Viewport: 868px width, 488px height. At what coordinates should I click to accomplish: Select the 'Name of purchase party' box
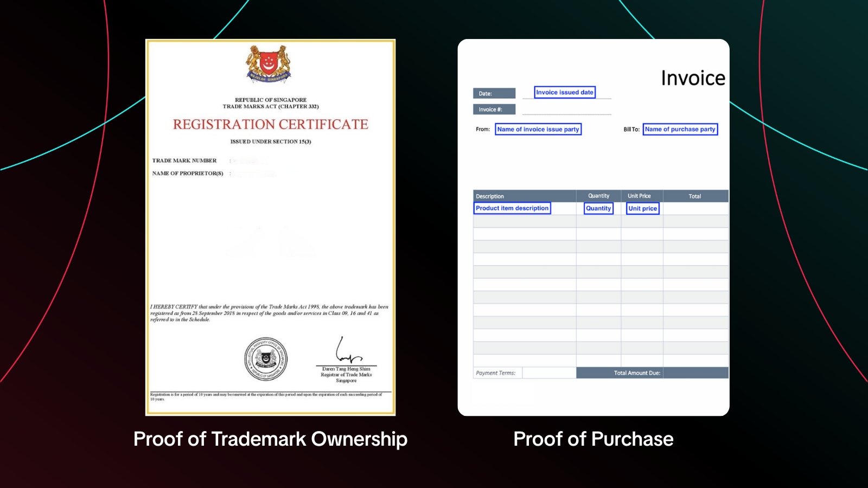(680, 129)
